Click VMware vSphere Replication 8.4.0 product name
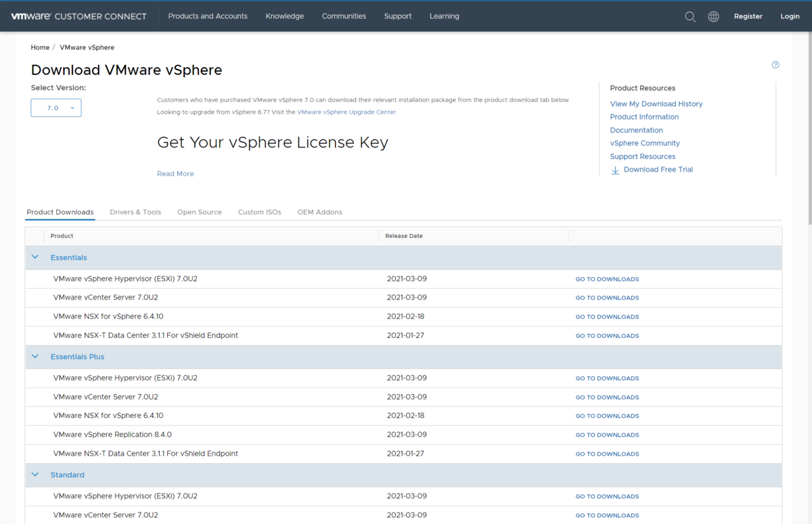The height and width of the screenshot is (524, 812). (112, 434)
